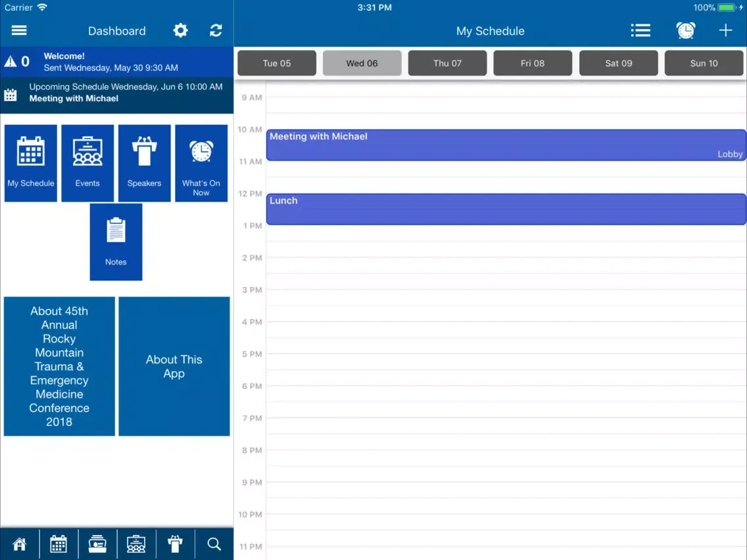Open speakers podium icon in bottom toolbar
Screen dimensions: 747x560
point(176,544)
